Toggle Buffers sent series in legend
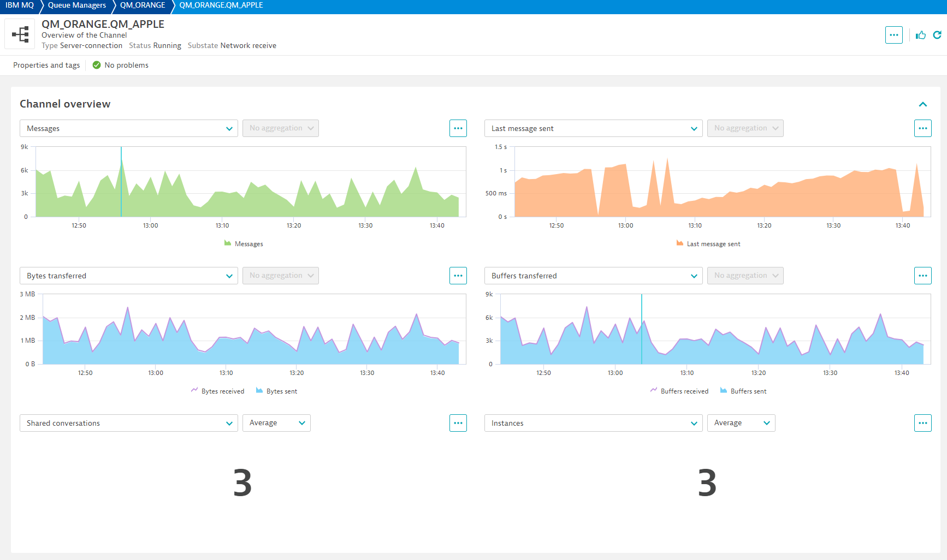Image resolution: width=947 pixels, height=560 pixels. (743, 391)
